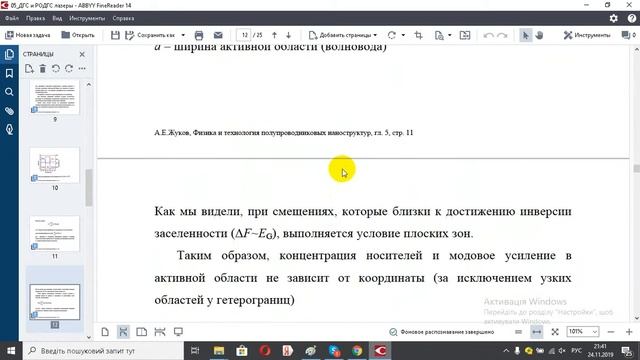Select page 12 thumbnail
This screenshot has width=640, height=360.
coord(55,302)
